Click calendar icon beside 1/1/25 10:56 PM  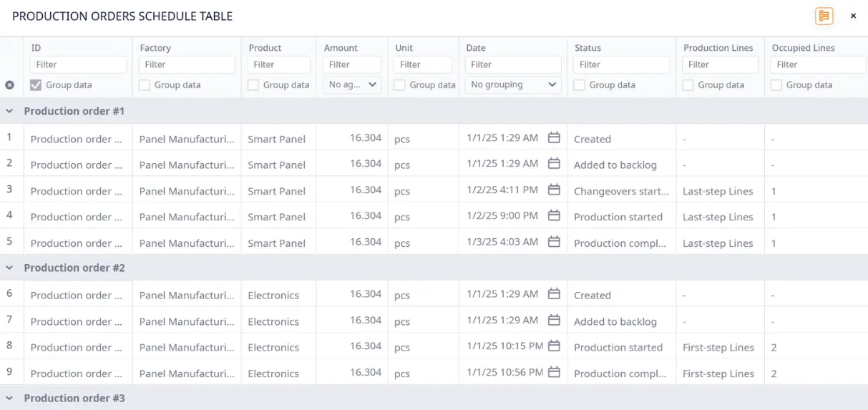click(x=553, y=373)
